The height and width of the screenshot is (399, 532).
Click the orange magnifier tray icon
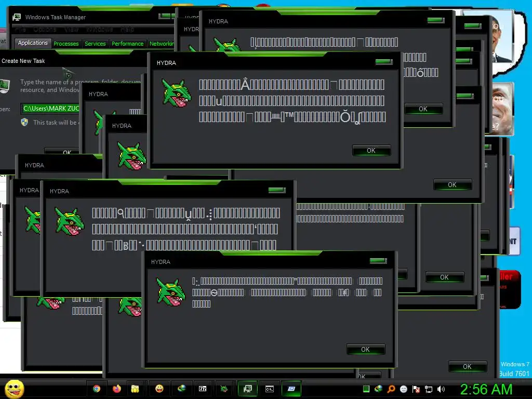pyautogui.click(x=391, y=389)
